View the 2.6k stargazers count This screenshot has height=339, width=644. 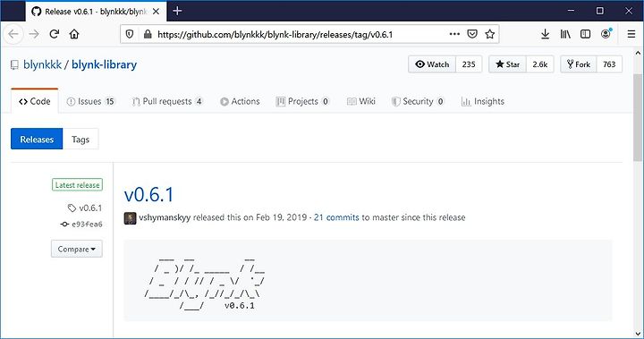539,64
